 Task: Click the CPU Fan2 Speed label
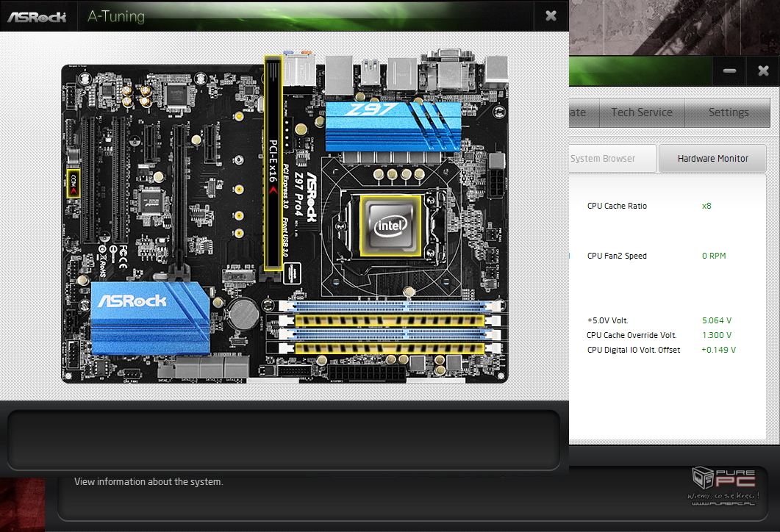click(617, 256)
